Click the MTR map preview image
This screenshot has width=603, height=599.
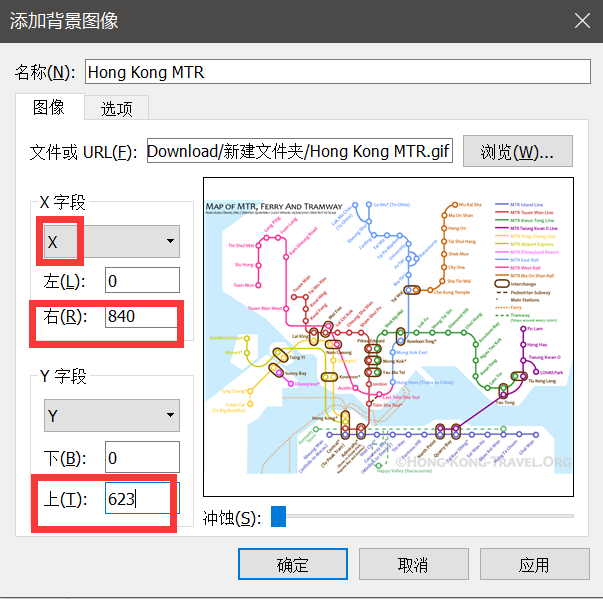click(x=388, y=337)
